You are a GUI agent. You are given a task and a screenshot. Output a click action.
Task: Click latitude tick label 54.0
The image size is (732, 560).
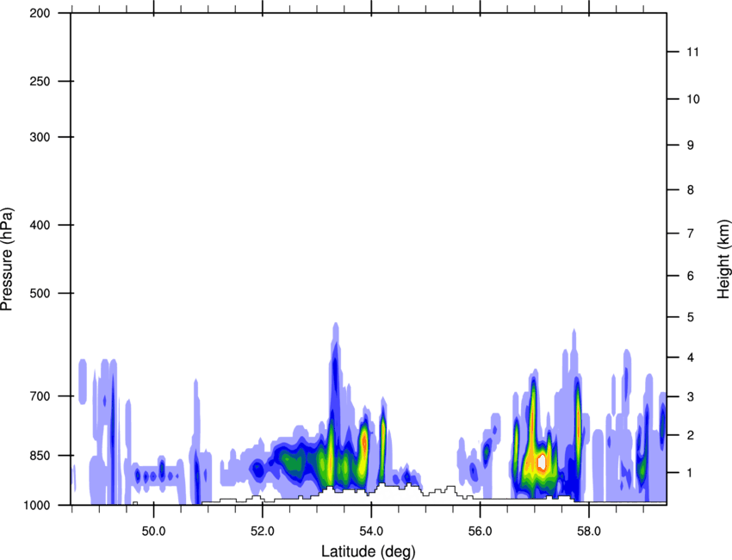coord(372,531)
